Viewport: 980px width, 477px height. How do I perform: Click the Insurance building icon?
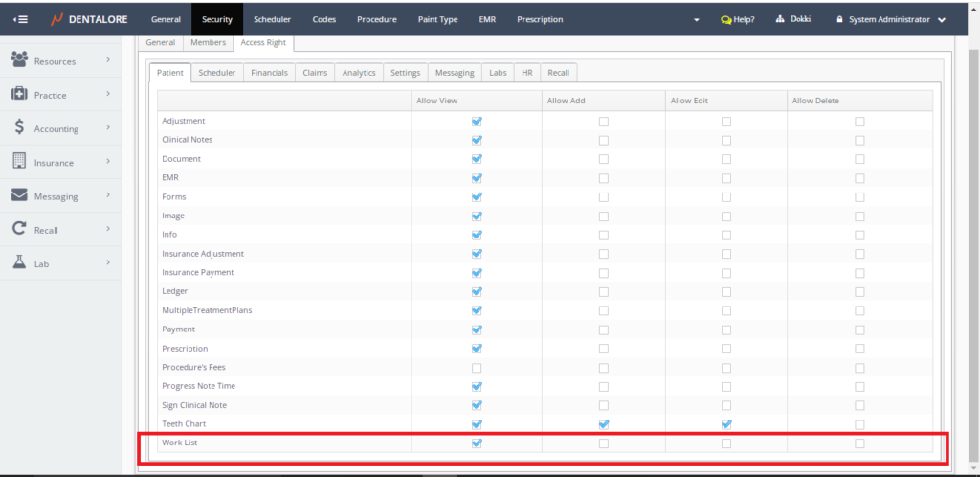19,162
